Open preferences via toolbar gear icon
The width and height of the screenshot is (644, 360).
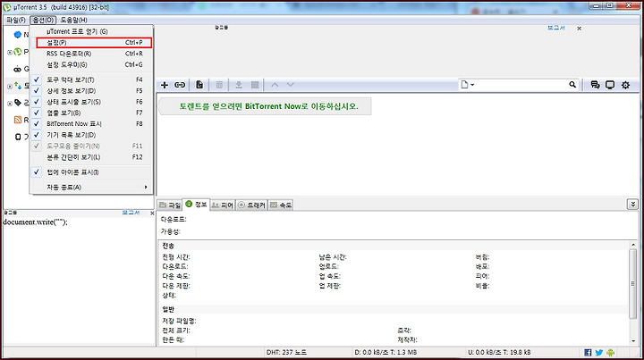(x=625, y=85)
